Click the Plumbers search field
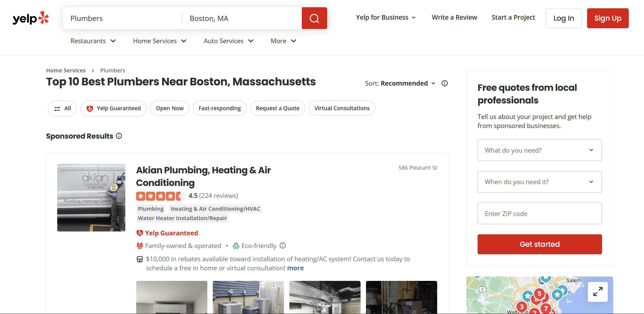Screen dimensions: 644x314 (x=122, y=18)
